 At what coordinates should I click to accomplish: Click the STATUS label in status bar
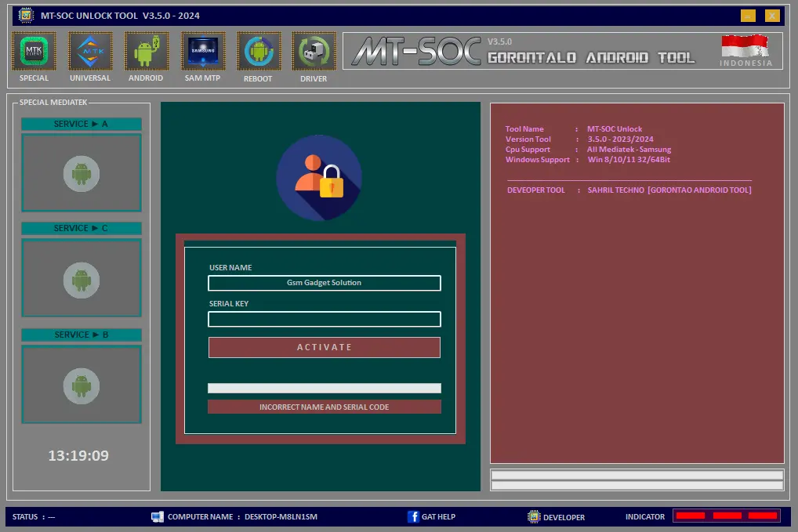point(25,517)
